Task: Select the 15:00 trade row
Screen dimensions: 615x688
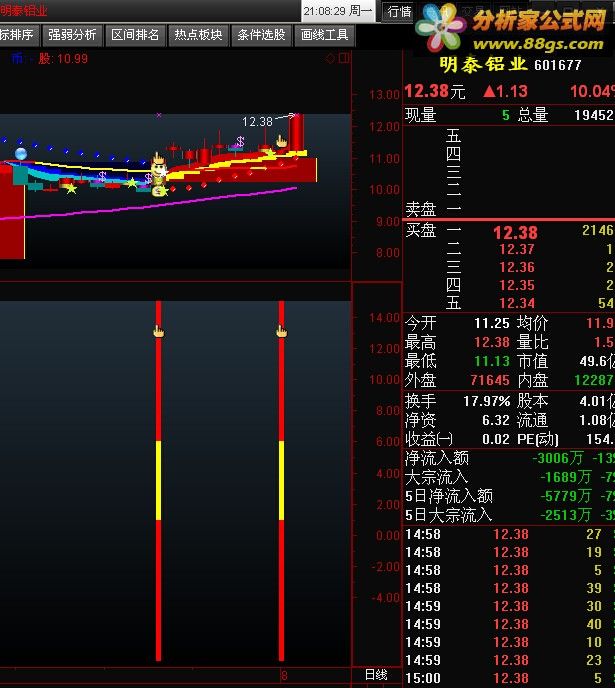Action: 509,678
